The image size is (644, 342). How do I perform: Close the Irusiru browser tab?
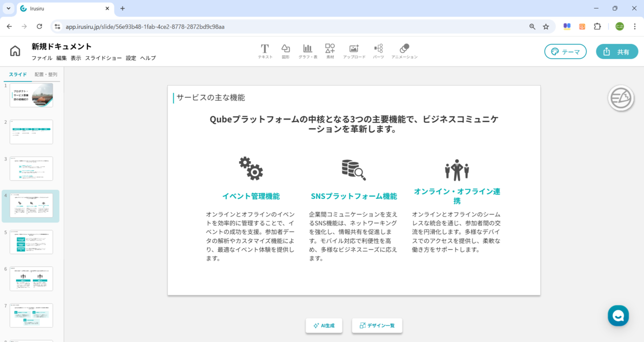107,9
